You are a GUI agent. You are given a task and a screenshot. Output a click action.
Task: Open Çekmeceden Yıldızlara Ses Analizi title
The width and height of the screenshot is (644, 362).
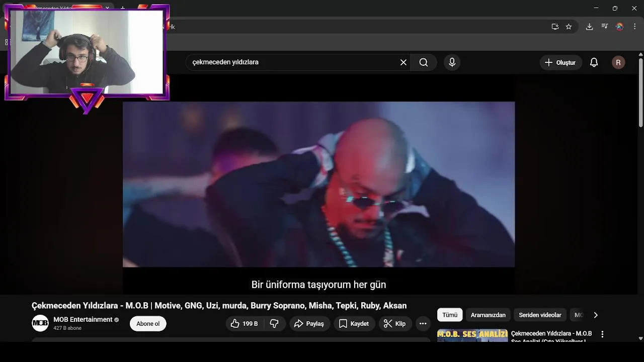click(551, 335)
